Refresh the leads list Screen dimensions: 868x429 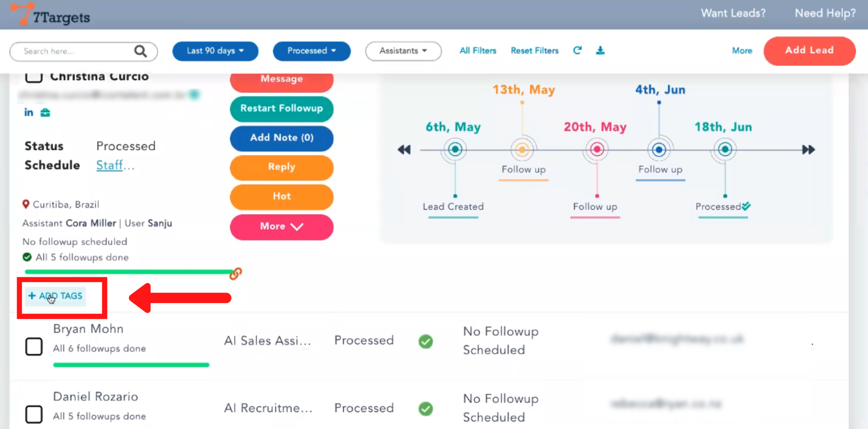coord(577,50)
